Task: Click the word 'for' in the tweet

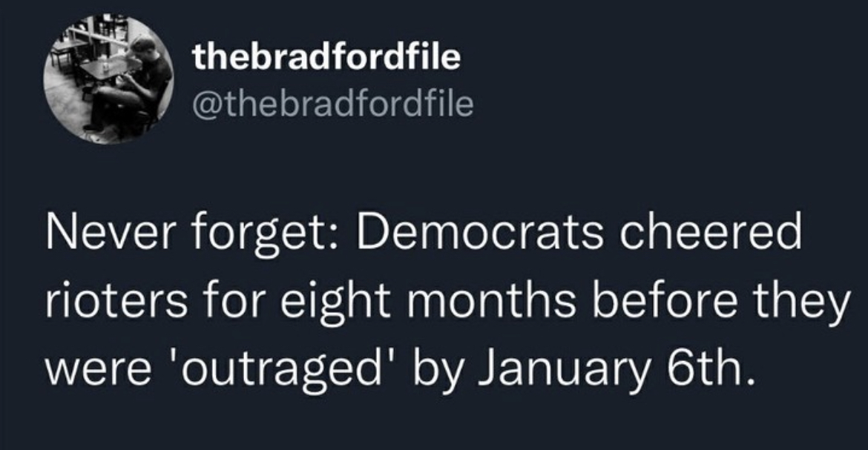Action: [228, 302]
